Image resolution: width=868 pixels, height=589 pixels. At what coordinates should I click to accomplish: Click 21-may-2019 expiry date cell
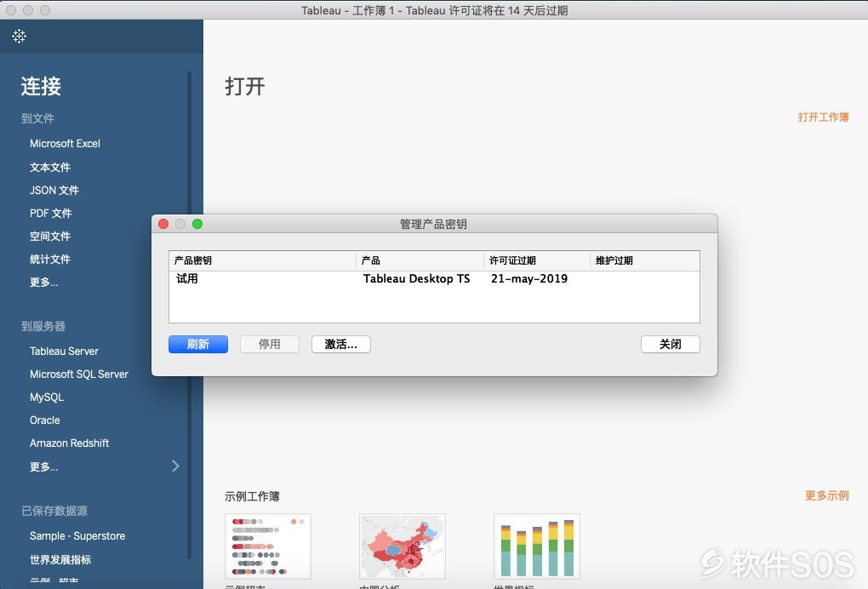[x=529, y=278]
